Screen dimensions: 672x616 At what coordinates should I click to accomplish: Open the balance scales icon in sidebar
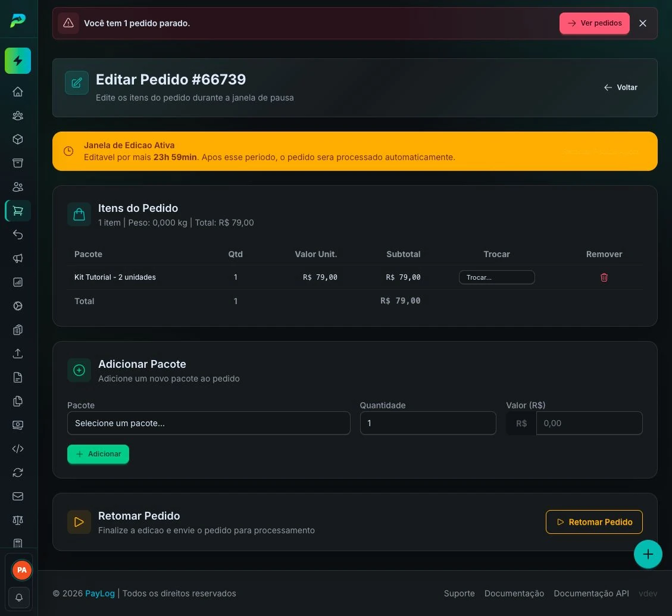point(18,520)
